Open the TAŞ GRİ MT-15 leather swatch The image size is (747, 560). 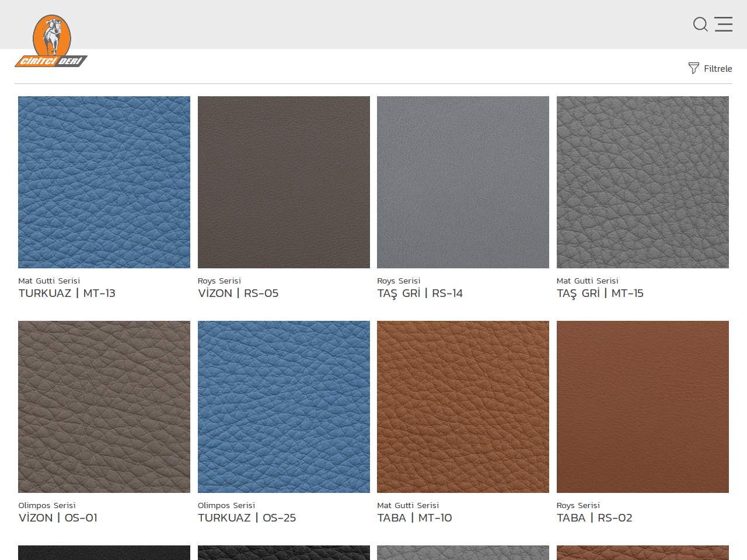[x=643, y=182]
